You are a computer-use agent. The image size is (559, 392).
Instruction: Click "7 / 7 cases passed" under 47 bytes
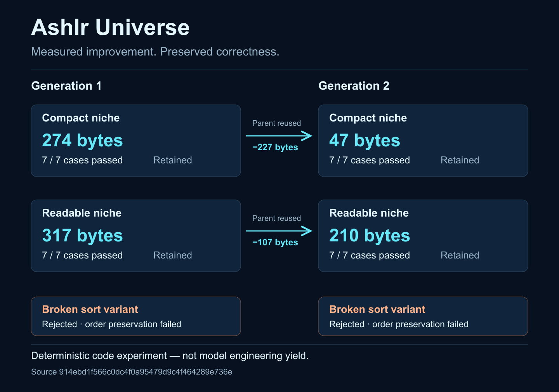click(x=370, y=160)
